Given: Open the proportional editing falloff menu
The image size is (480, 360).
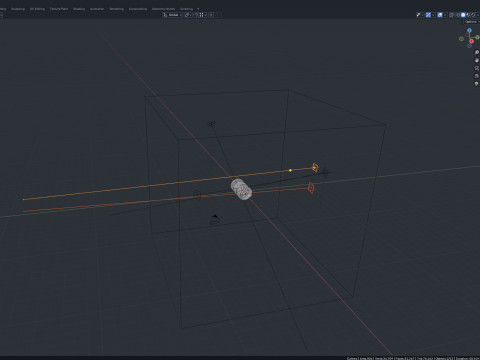Looking at the screenshot, I should (x=218, y=15).
